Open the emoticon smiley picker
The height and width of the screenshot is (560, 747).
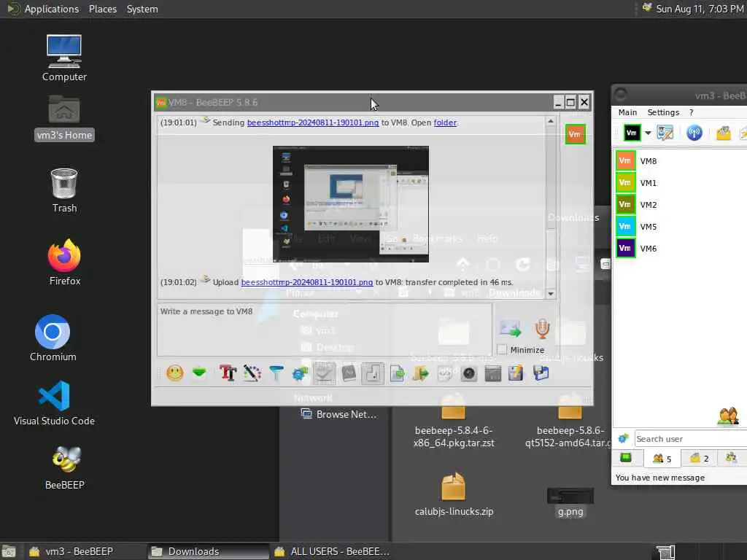pos(175,373)
